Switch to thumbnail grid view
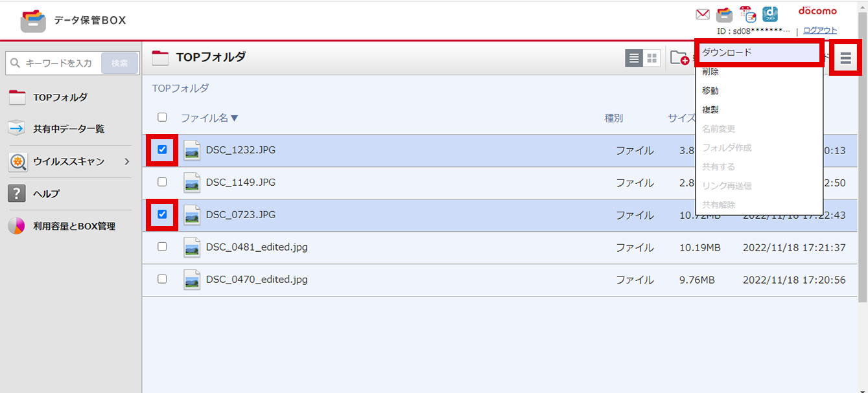The width and height of the screenshot is (868, 393). (x=651, y=58)
